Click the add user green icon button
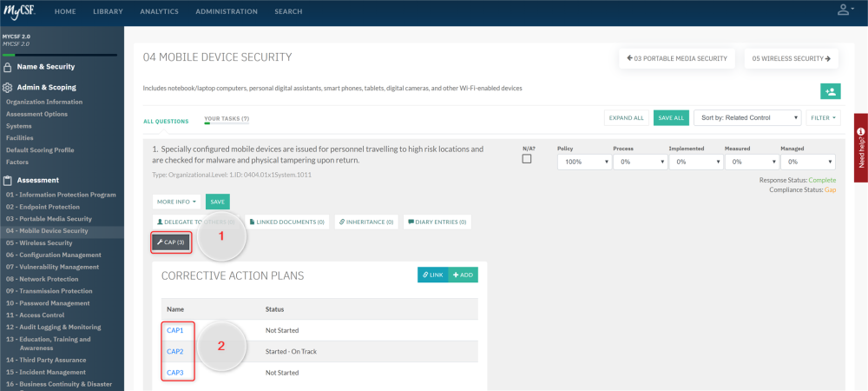 click(x=831, y=91)
